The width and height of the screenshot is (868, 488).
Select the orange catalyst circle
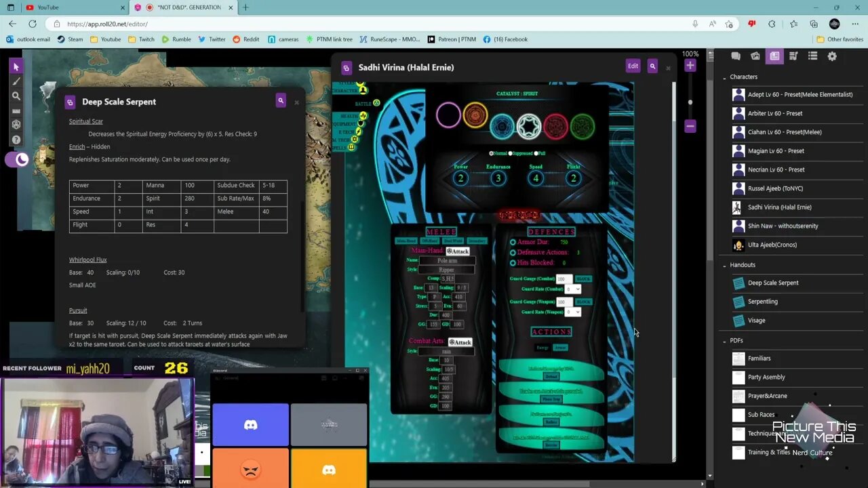[x=475, y=115]
